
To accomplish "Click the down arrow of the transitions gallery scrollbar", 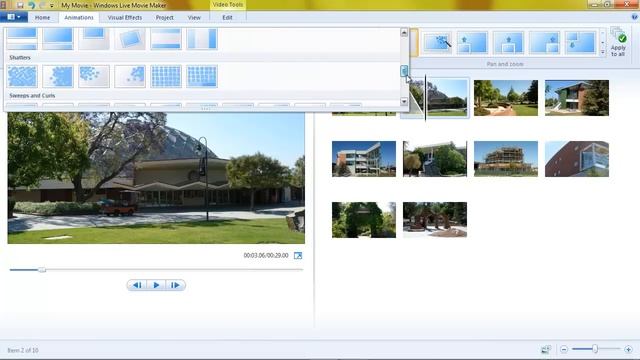I will [x=404, y=101].
